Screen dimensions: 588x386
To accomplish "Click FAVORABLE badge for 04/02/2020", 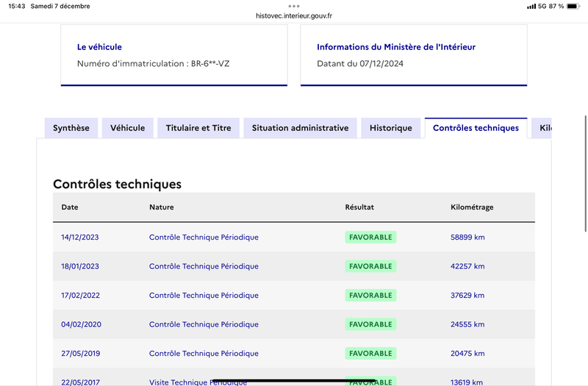I will (x=370, y=324).
